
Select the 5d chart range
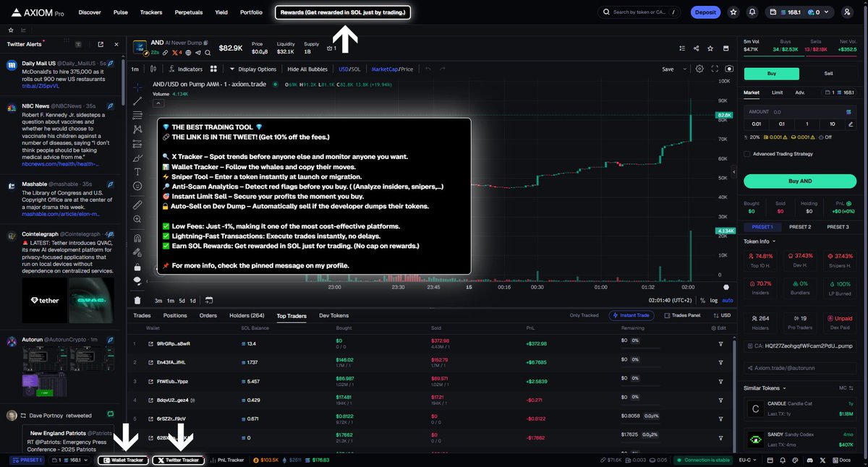[181, 300]
